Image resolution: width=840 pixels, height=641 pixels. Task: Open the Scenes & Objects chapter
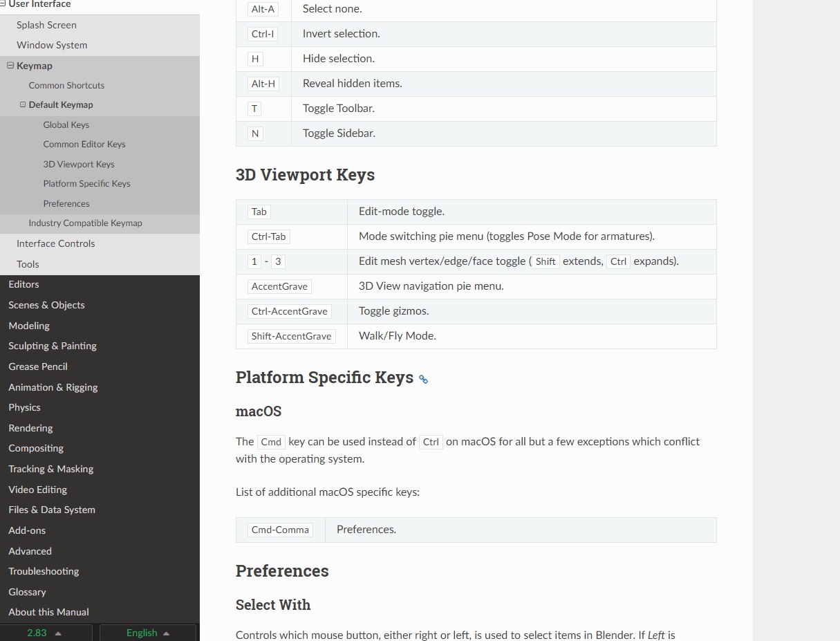[x=46, y=305]
